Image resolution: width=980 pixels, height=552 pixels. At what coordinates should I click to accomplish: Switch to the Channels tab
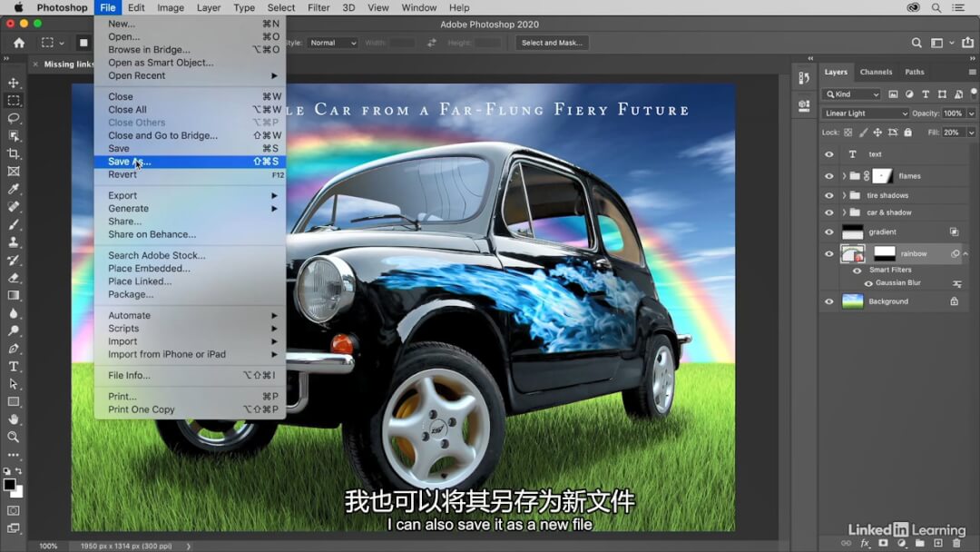tap(876, 72)
